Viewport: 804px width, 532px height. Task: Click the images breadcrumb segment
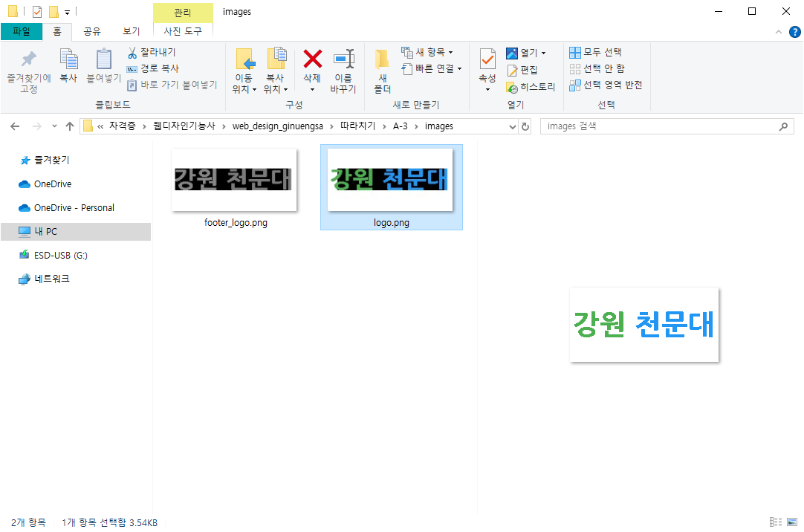[439, 126]
